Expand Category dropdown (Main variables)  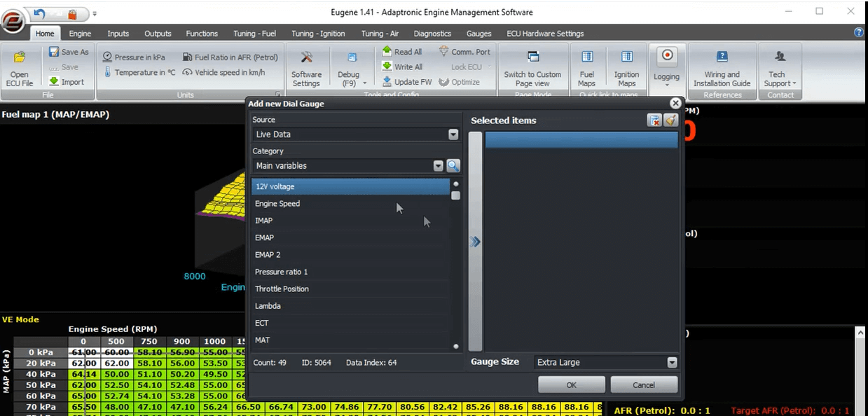click(439, 166)
